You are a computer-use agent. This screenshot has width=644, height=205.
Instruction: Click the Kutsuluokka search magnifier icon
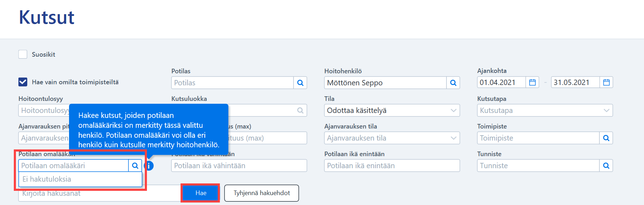click(300, 110)
